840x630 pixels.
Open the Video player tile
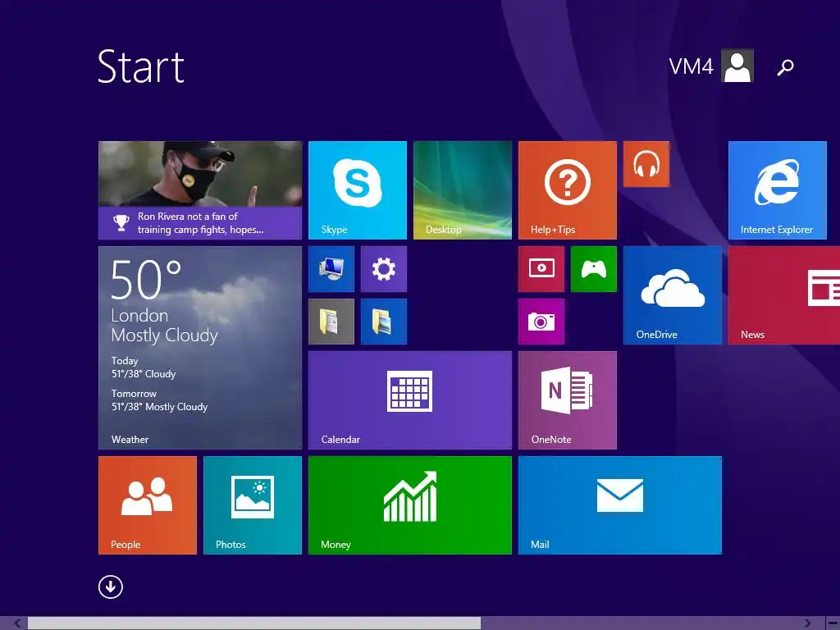pos(541,269)
